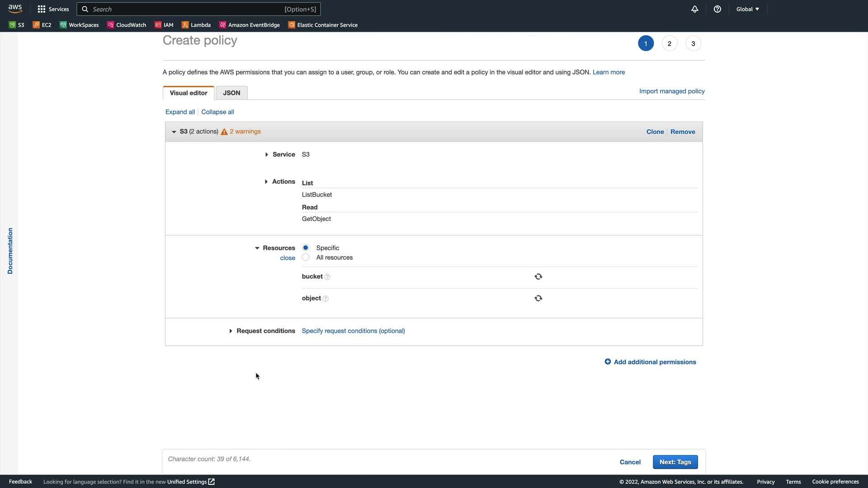Viewport: 868px width, 488px height.
Task: Click the Next: Tags button
Action: click(675, 462)
